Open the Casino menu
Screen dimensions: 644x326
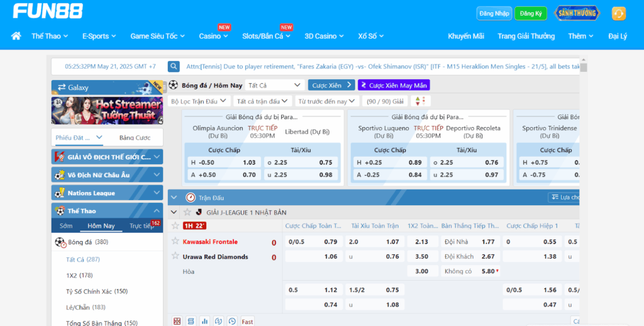tap(213, 36)
